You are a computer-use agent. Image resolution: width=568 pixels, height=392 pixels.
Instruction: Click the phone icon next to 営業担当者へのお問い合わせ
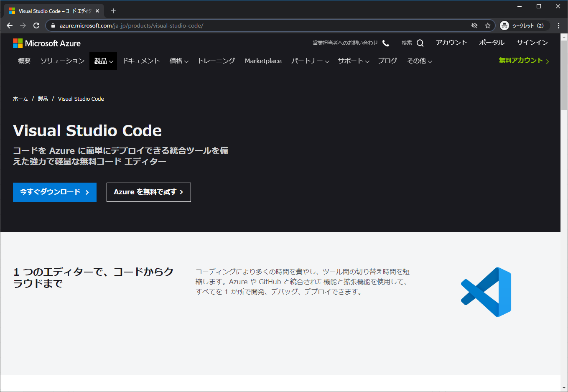pos(386,43)
